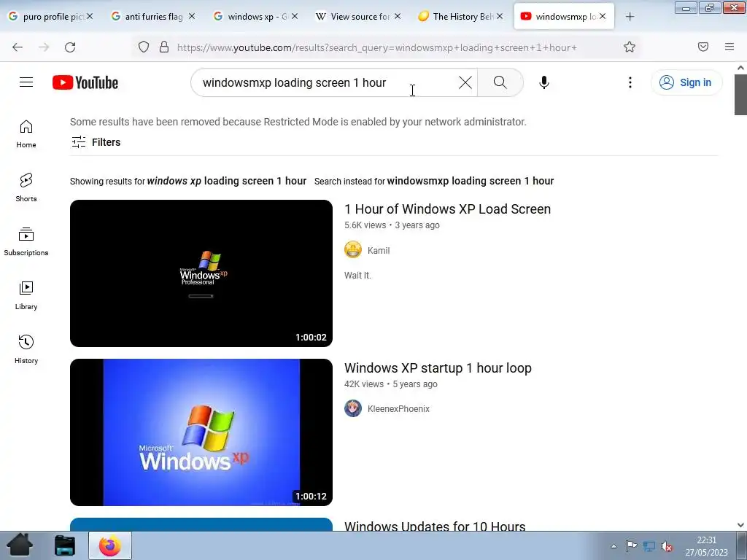The width and height of the screenshot is (747, 560).
Task: Open Library in the sidebar
Action: click(x=26, y=296)
